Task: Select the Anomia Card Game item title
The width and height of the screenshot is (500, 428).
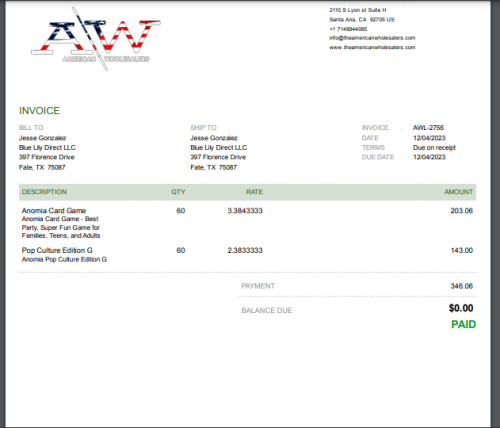Action: click(x=54, y=211)
